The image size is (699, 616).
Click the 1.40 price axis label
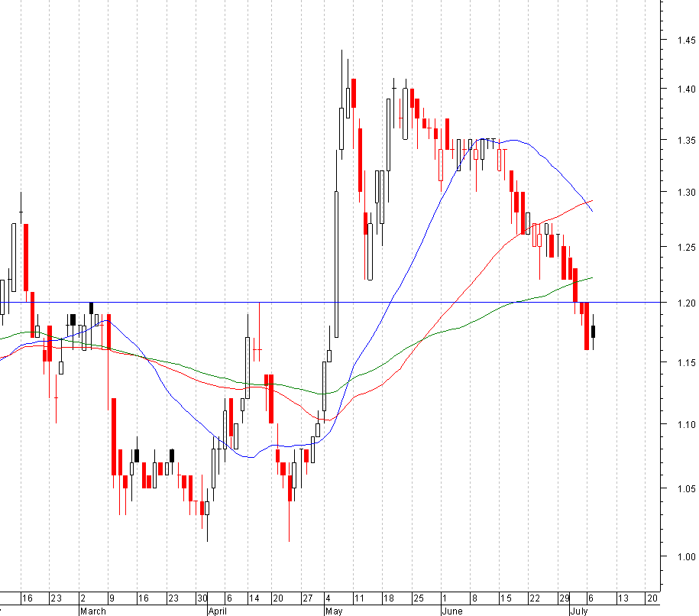click(x=686, y=89)
